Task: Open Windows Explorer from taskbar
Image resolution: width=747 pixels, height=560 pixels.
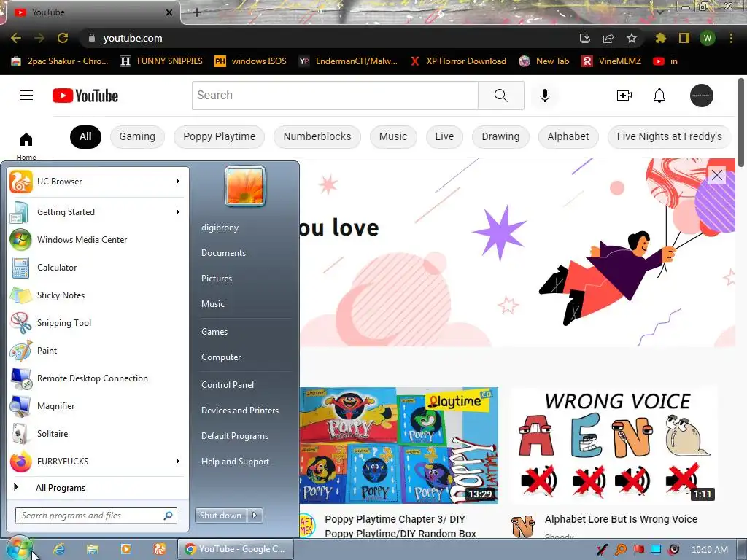Action: (93, 549)
